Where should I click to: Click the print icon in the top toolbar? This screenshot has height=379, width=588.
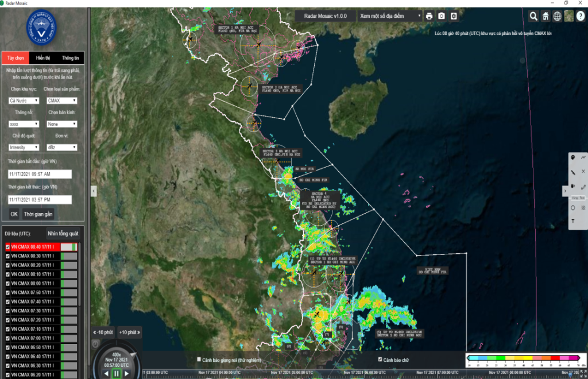coord(430,16)
